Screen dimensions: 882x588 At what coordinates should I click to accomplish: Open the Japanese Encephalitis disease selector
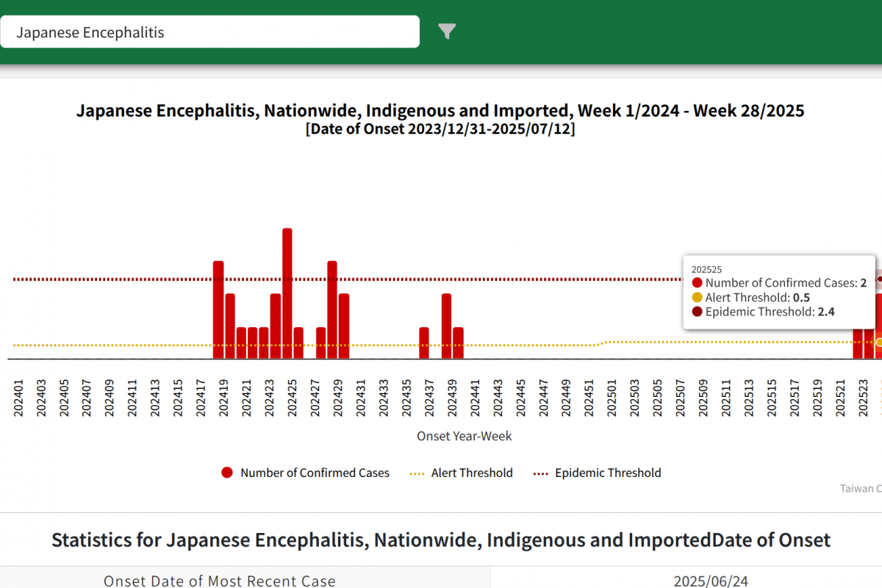pos(210,32)
